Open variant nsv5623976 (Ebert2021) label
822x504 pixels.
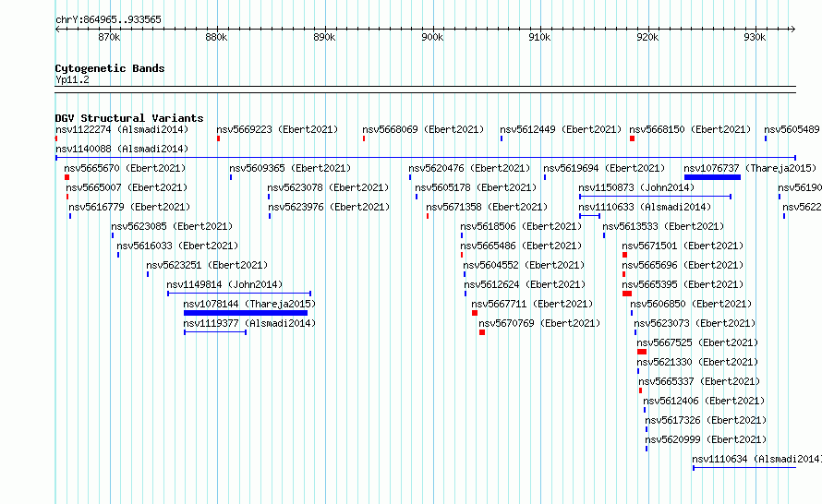(329, 207)
